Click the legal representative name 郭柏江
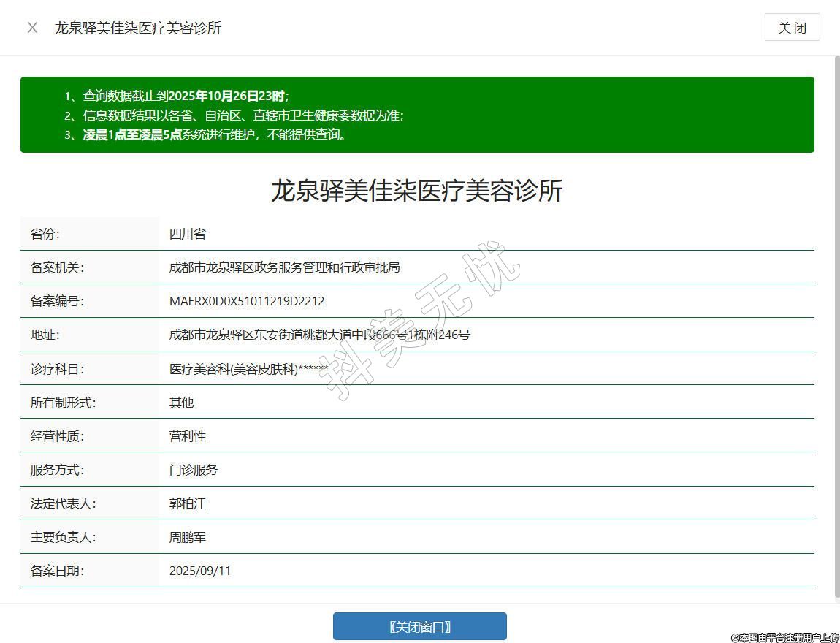Screen dimensions: 840x643 [x=188, y=503]
